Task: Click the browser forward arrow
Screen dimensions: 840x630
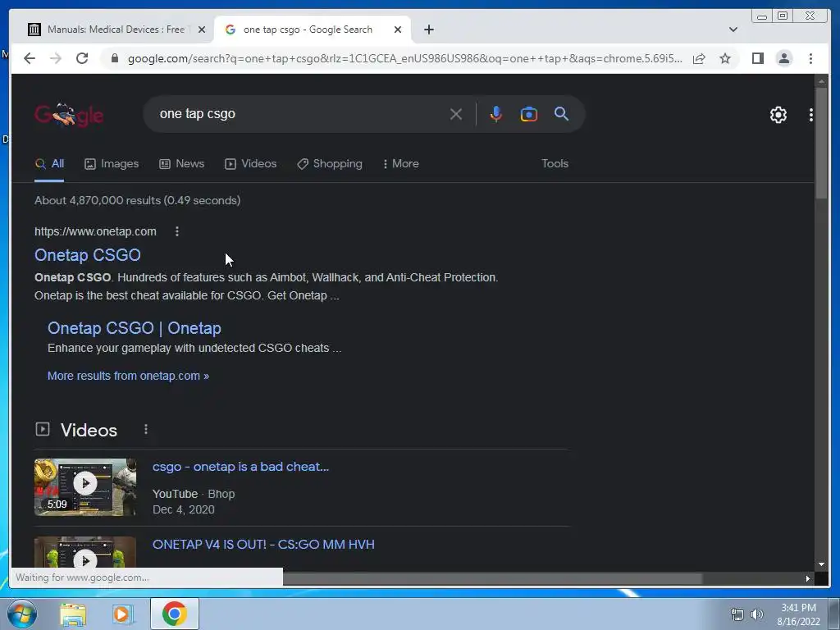Action: (x=56, y=58)
